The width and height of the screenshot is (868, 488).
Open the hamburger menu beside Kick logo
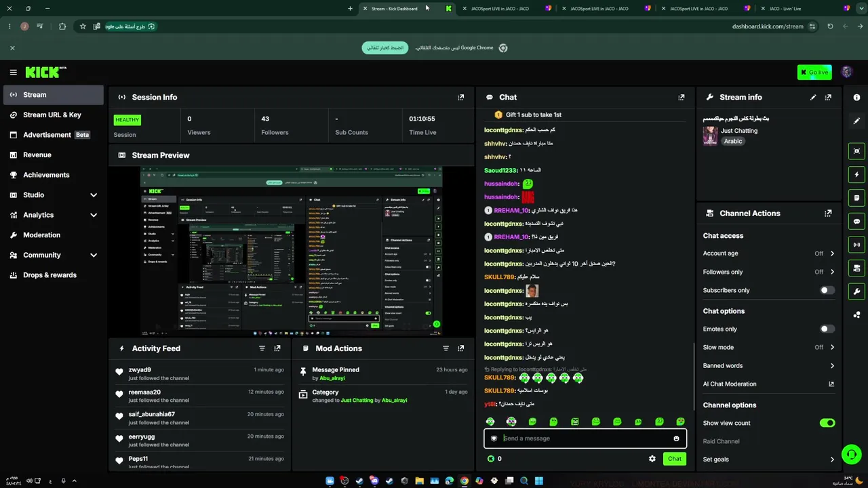tap(13, 72)
